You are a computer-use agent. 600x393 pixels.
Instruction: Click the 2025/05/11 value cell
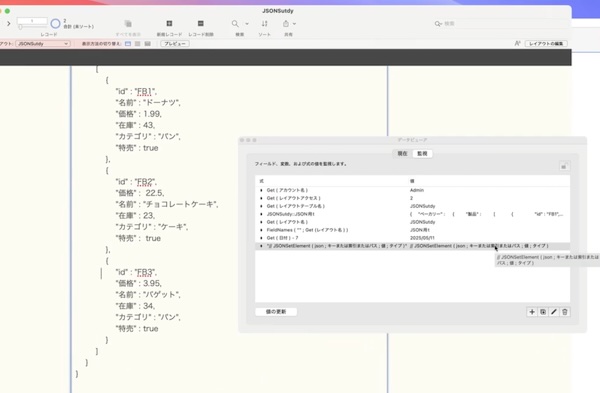[422, 238]
